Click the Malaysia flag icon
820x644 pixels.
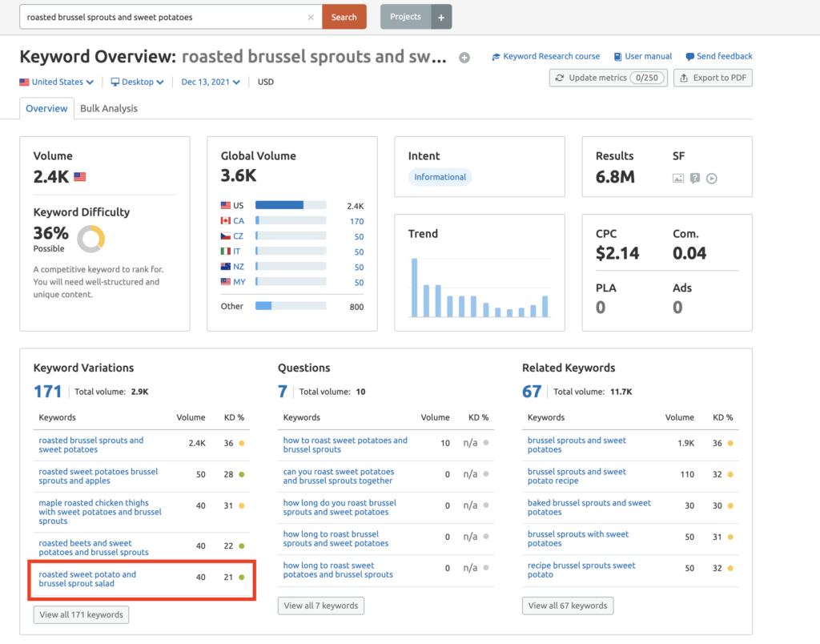(225, 281)
